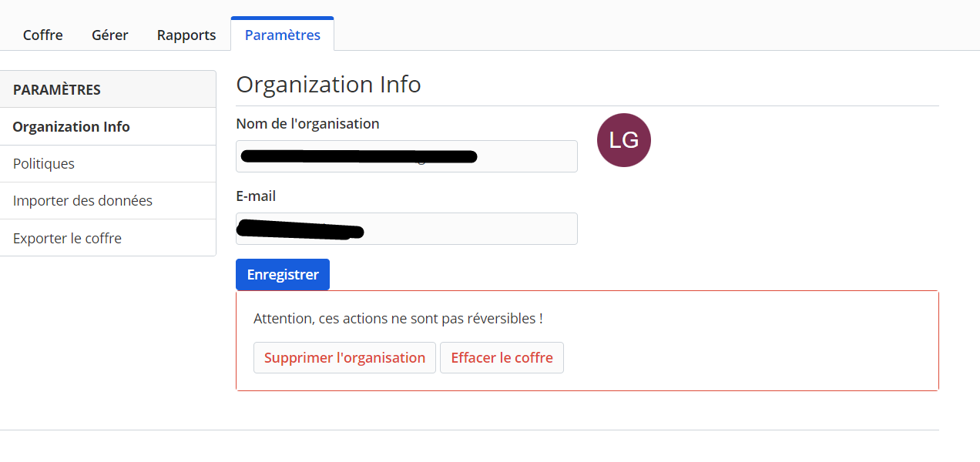Click the Effacer le coffre button
The height and width of the screenshot is (462, 980).
tap(502, 357)
